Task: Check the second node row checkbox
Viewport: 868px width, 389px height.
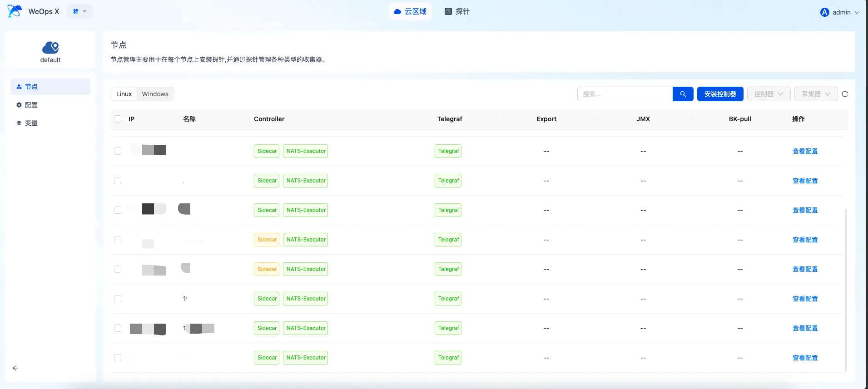Action: click(x=118, y=181)
